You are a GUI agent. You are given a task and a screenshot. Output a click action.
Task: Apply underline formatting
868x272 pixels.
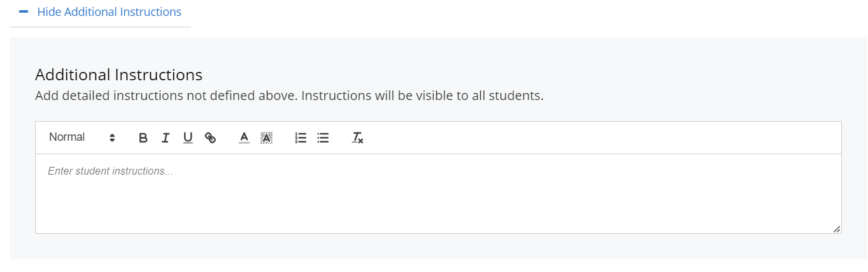(x=188, y=138)
